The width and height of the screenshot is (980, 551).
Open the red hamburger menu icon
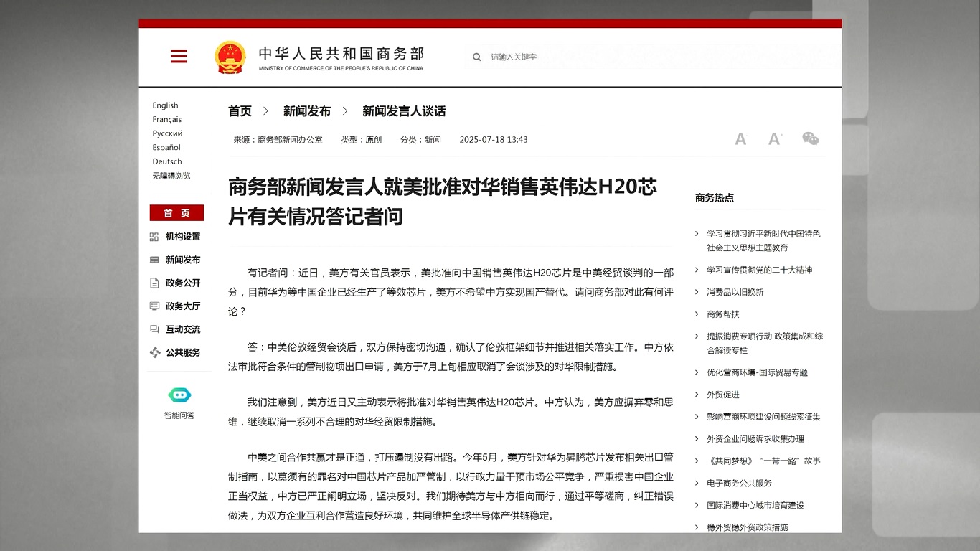tap(179, 57)
